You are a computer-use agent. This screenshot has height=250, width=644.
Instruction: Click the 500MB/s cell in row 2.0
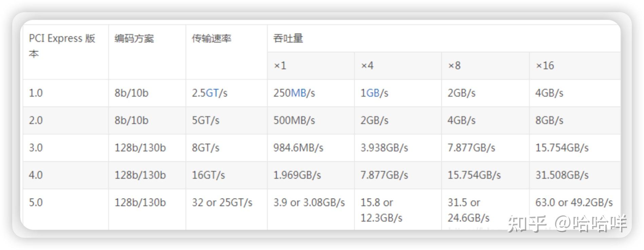(294, 120)
